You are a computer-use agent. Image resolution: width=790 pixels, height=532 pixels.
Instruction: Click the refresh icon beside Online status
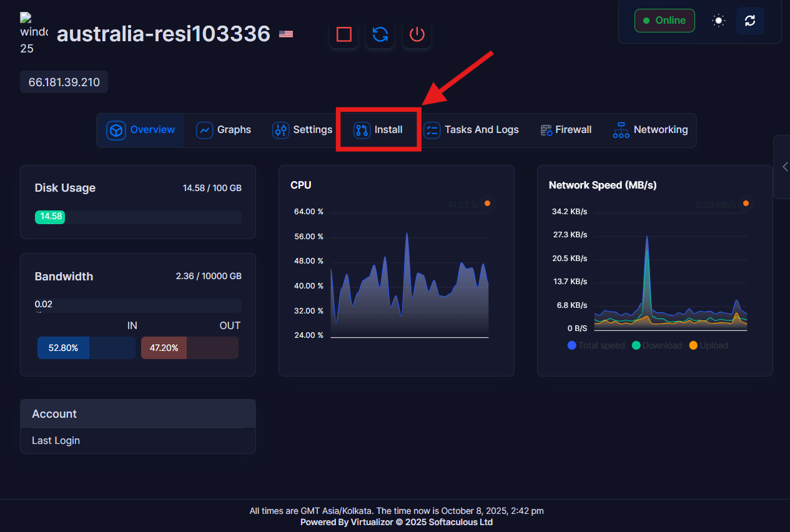click(750, 21)
